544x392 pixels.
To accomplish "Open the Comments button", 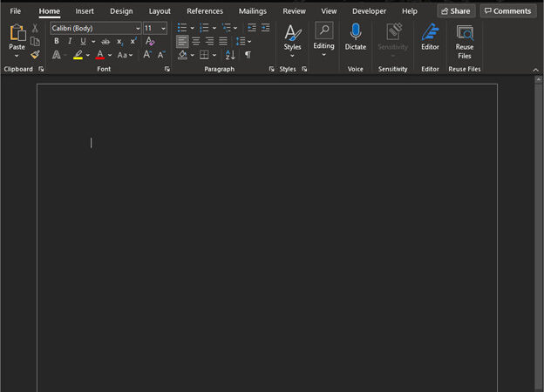I will [507, 11].
